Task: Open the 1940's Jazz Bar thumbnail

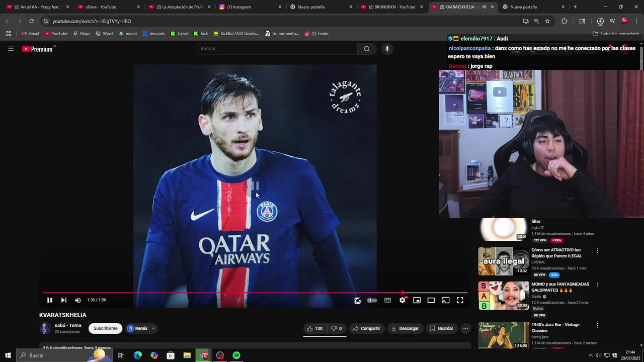Action: (x=503, y=335)
